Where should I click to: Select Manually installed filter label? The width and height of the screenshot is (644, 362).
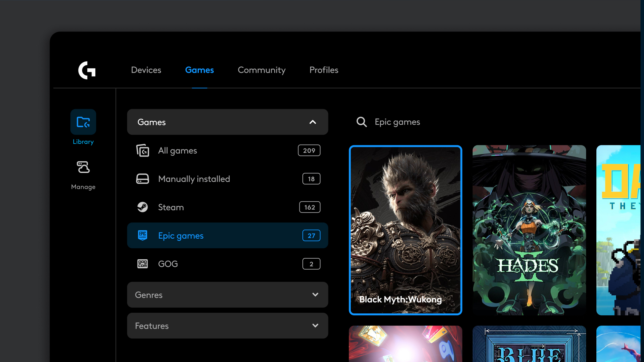tap(194, 179)
